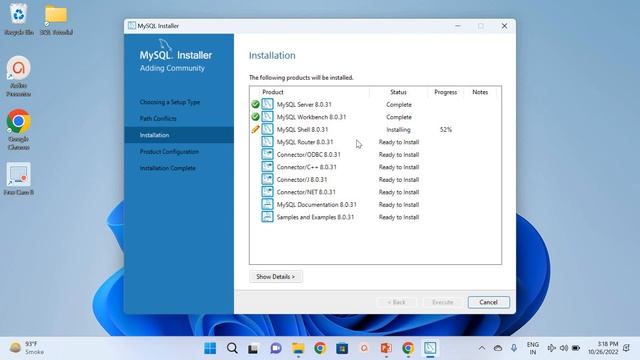Click the Connector/J 8.0.31 product icon
This screenshot has width=640, height=360.
coord(267,180)
